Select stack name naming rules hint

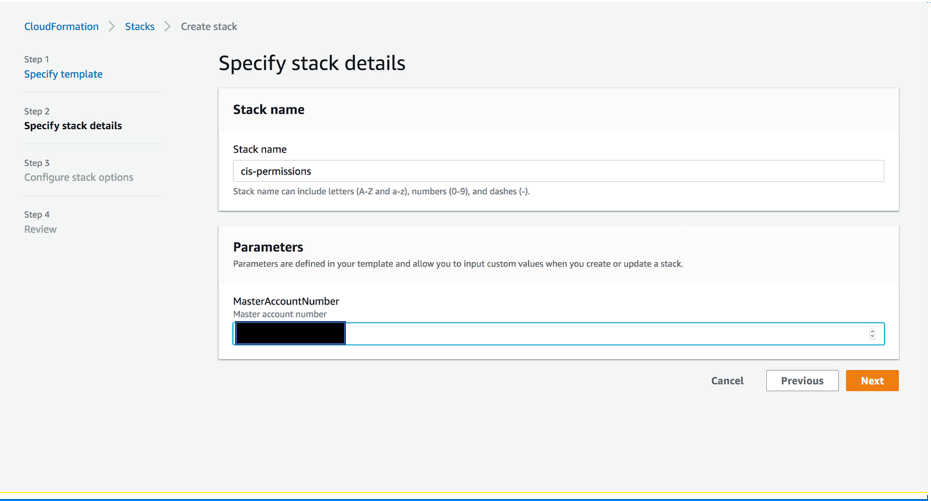click(381, 191)
